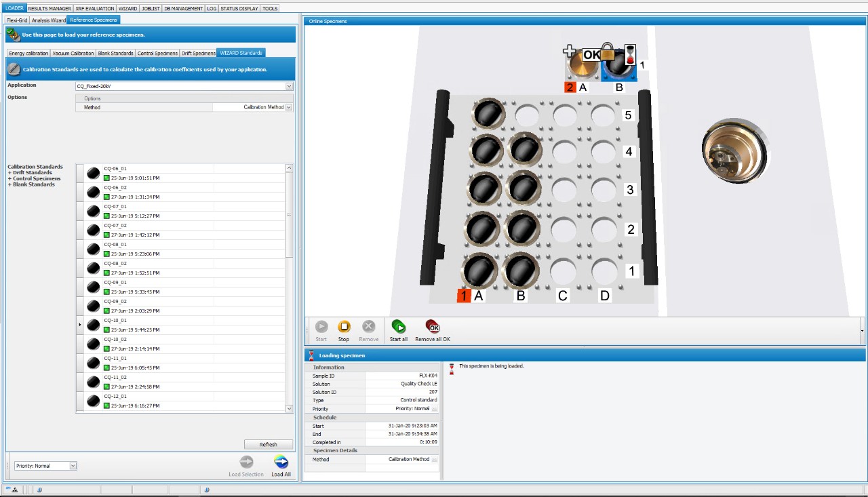This screenshot has height=497, width=868.
Task: Click the Stop specimen button
Action: (x=344, y=327)
